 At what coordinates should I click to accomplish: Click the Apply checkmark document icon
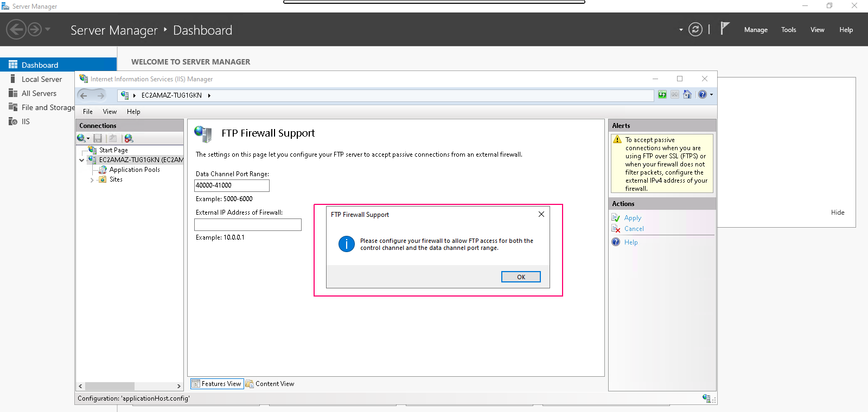click(616, 218)
